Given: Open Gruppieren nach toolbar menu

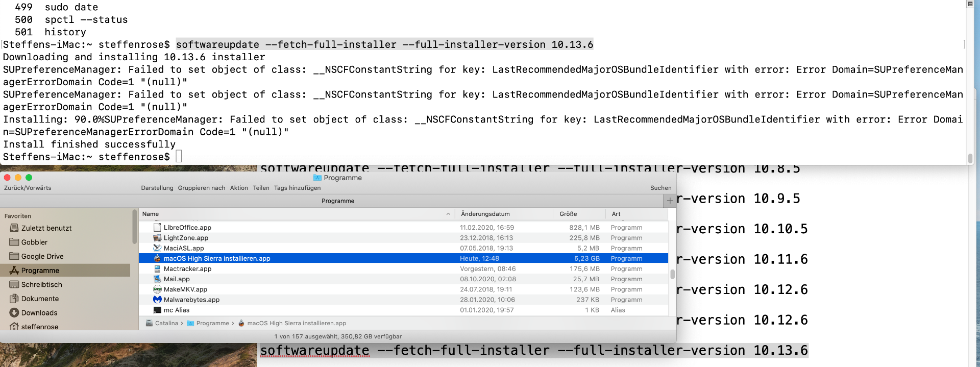Looking at the screenshot, I should [202, 188].
